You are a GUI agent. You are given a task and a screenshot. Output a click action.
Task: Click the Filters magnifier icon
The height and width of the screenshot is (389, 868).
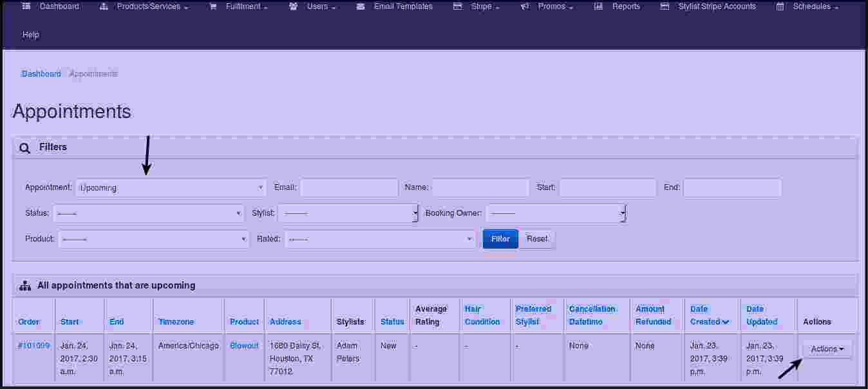(25, 148)
